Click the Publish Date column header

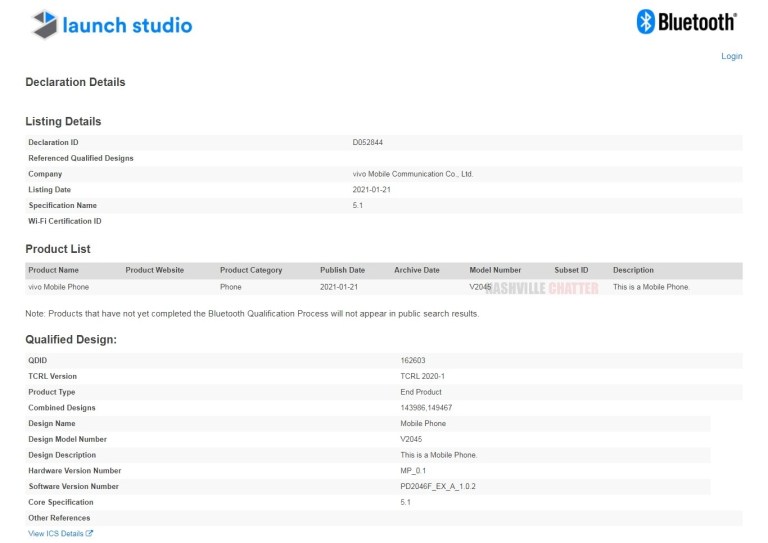[342, 270]
